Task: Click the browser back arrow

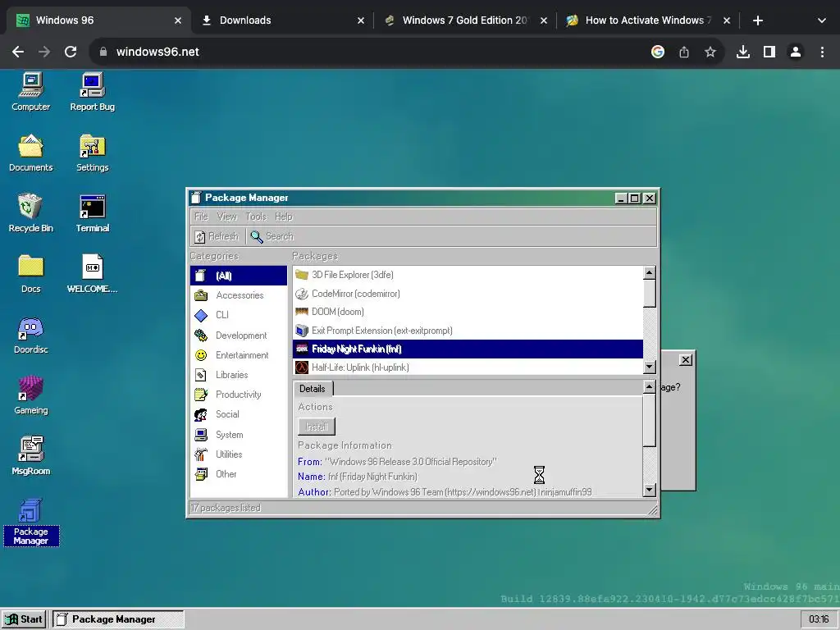Action: tap(18, 52)
